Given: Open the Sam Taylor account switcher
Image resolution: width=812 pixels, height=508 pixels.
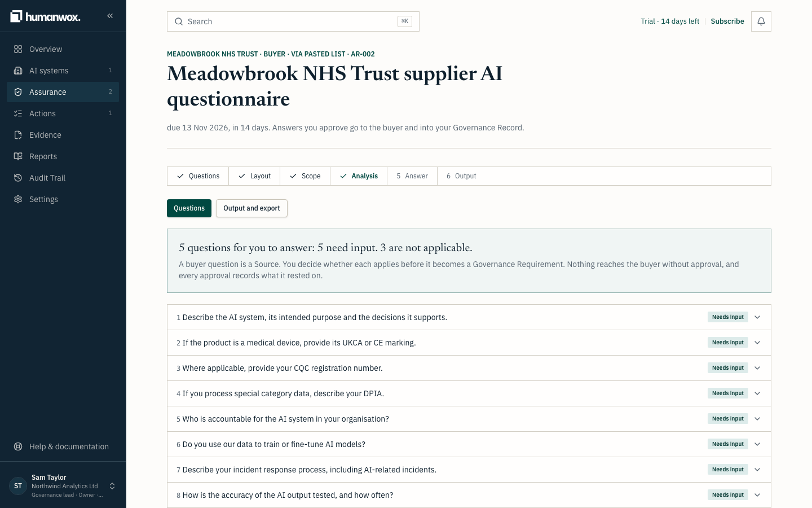Looking at the screenshot, I should point(63,485).
